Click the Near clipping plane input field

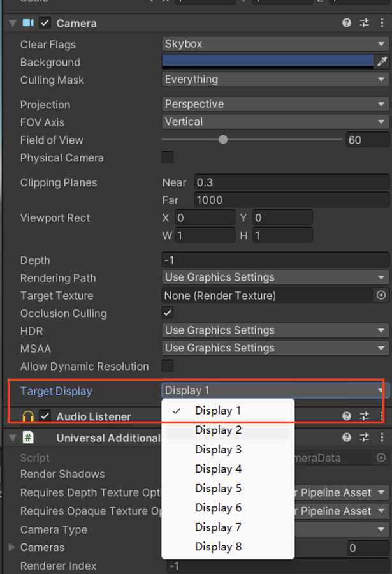pyautogui.click(x=291, y=182)
